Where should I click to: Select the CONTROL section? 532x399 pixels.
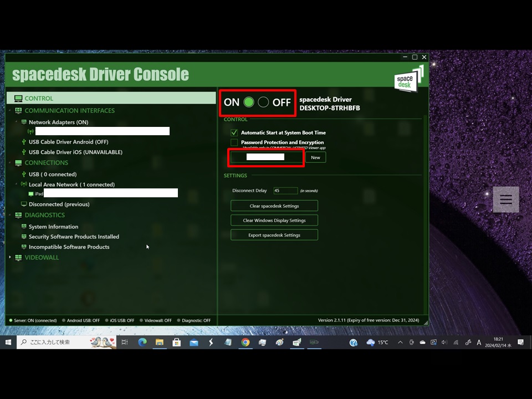click(x=111, y=99)
